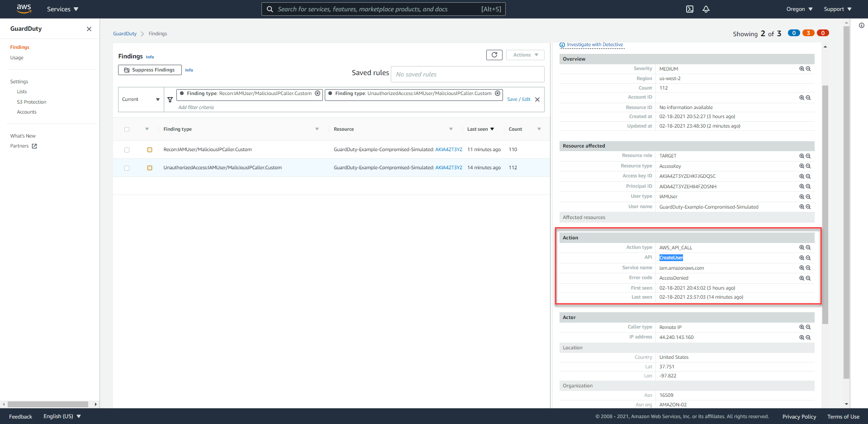The image size is (868, 424).
Task: Focus the AWS services search field
Action: coord(384,9)
